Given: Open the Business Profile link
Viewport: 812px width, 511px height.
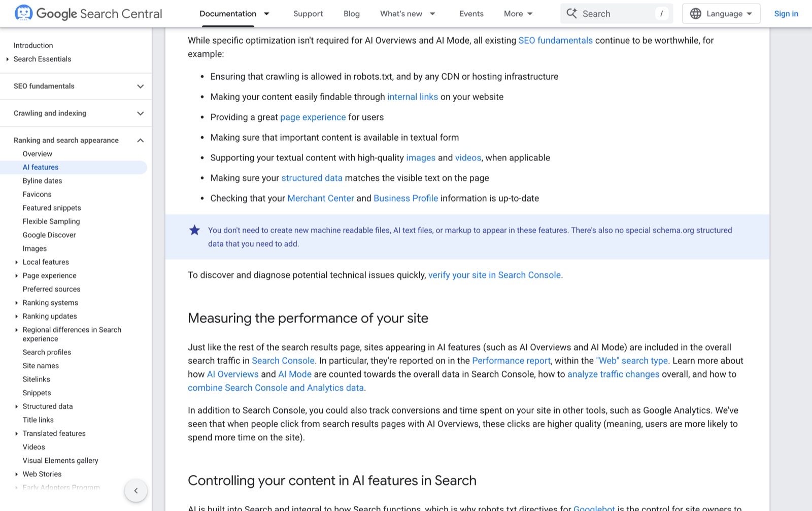Looking at the screenshot, I should click(406, 199).
